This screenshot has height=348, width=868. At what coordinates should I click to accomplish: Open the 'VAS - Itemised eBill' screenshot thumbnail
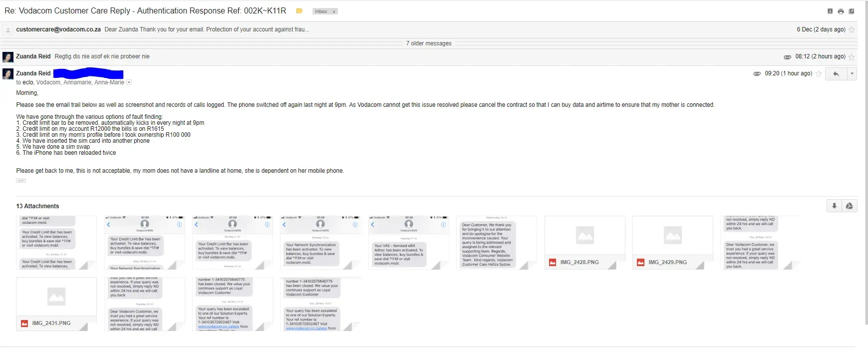(x=409, y=243)
